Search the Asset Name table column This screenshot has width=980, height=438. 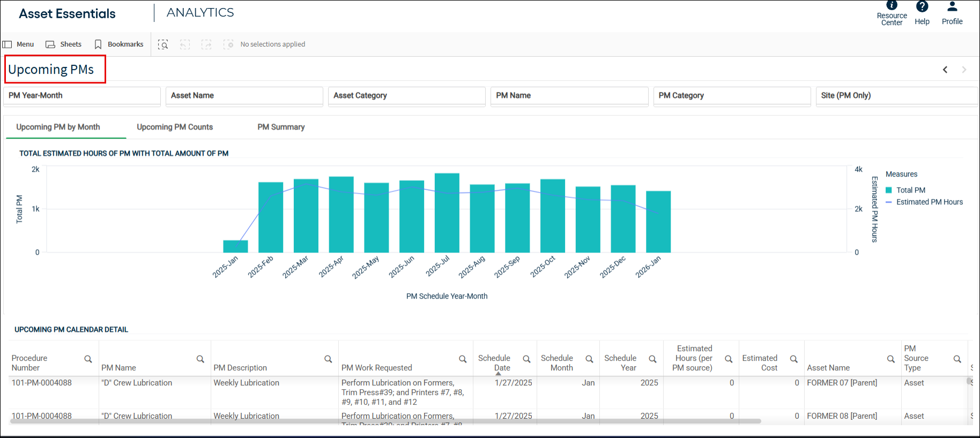[x=890, y=359]
